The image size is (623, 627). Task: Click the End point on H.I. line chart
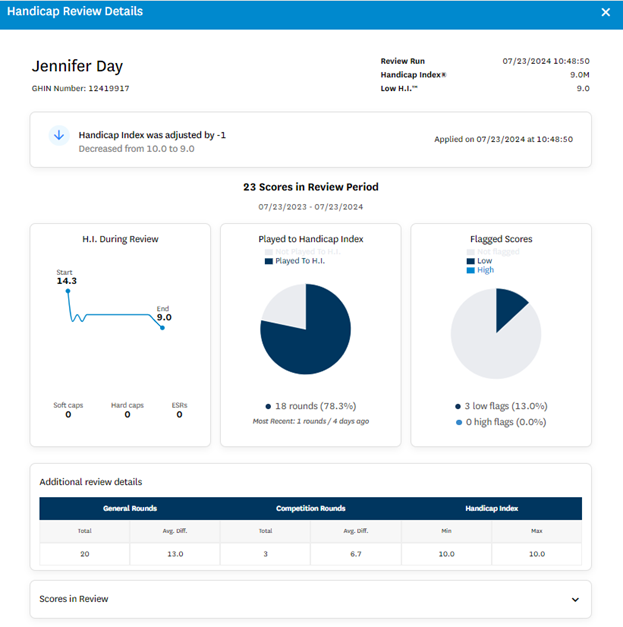click(x=162, y=328)
